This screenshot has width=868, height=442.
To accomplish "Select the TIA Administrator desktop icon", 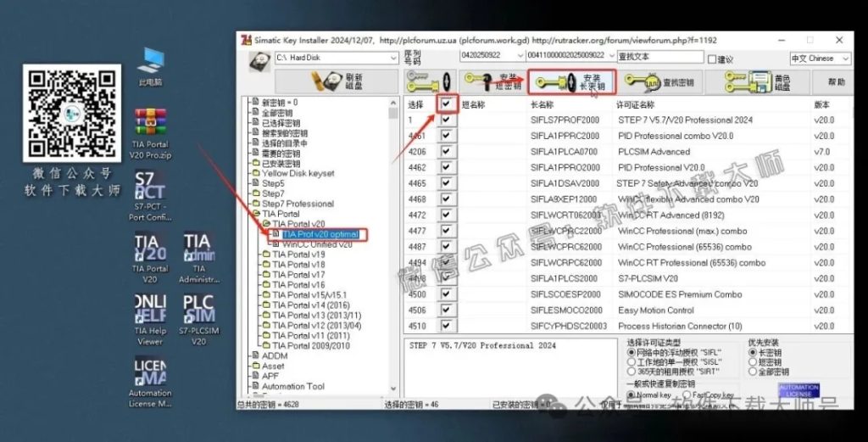I will 198,258.
